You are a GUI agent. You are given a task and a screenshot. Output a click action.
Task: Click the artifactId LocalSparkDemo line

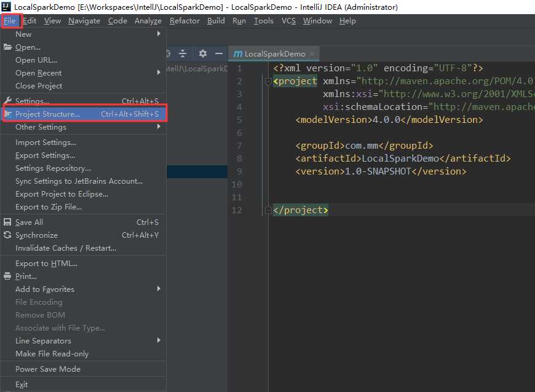click(403, 158)
